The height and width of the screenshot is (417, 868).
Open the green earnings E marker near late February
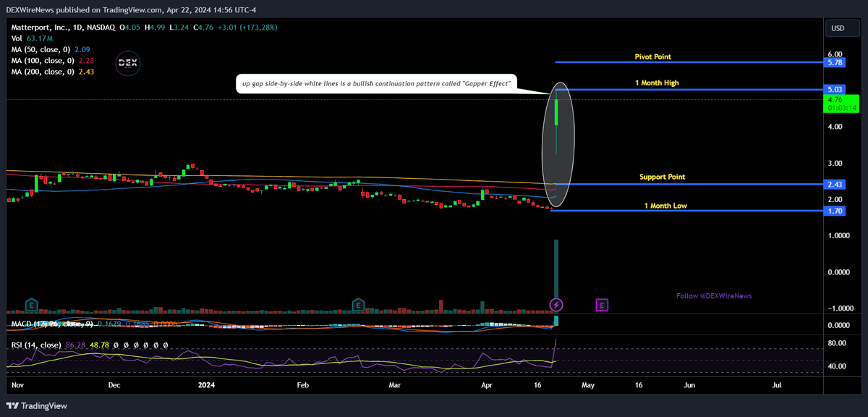pos(357,305)
